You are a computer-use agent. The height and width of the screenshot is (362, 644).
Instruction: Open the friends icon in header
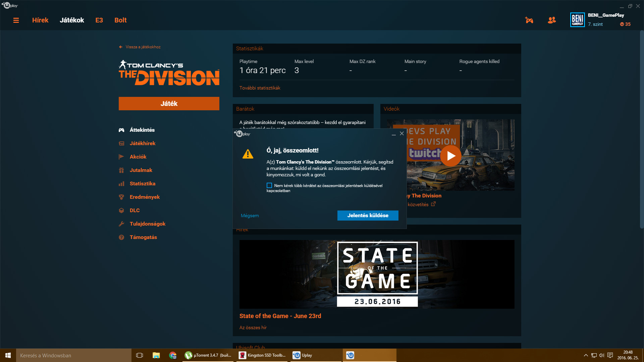point(551,20)
